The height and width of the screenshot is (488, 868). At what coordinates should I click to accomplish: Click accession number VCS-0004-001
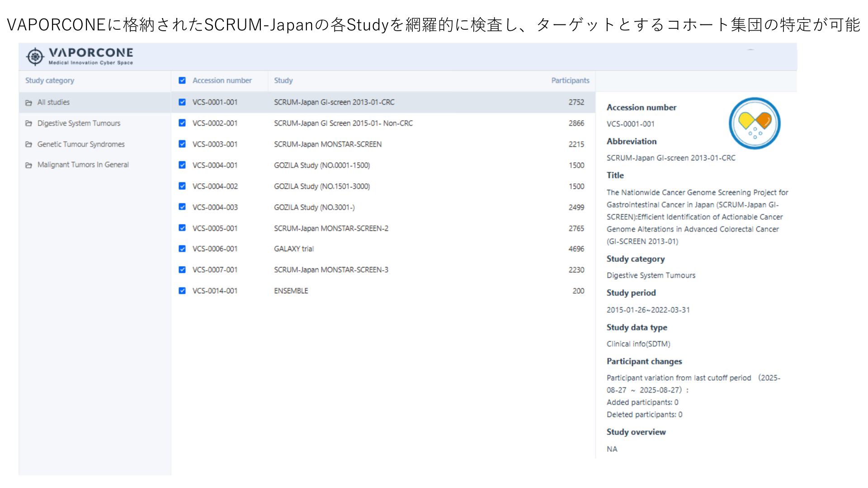click(x=215, y=165)
